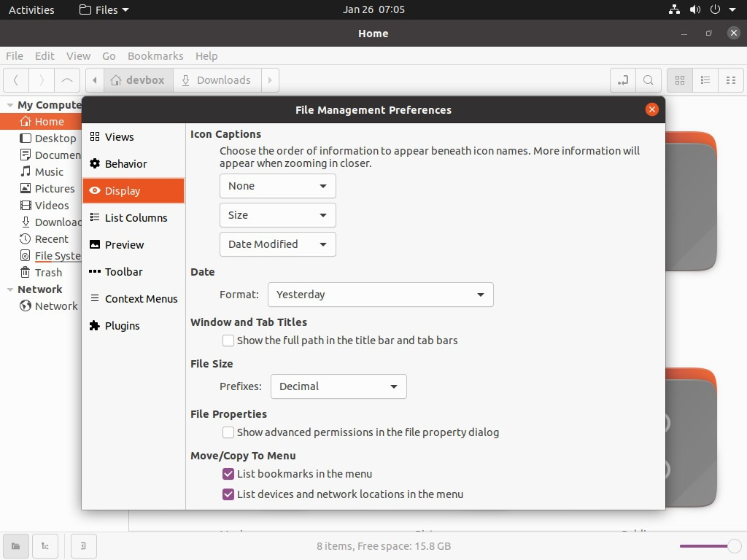Click the search magnifier icon in toolbar
The image size is (747, 560).
[648, 80]
